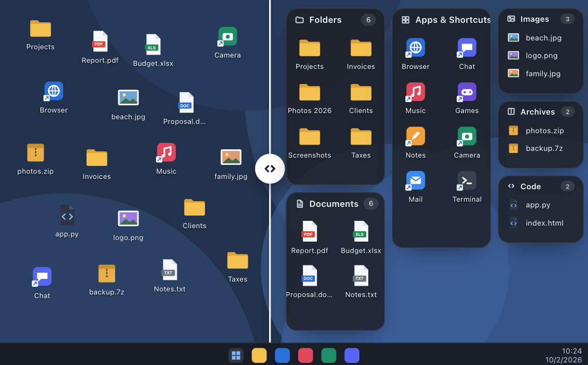Image resolution: width=588 pixels, height=365 pixels.
Task: Click the Documents panel count badge 6
Action: [x=371, y=204]
